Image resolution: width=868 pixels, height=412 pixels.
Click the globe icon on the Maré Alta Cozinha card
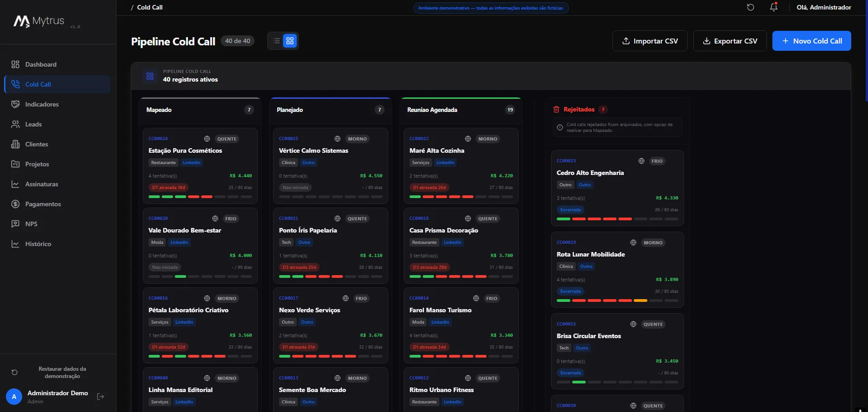point(468,139)
